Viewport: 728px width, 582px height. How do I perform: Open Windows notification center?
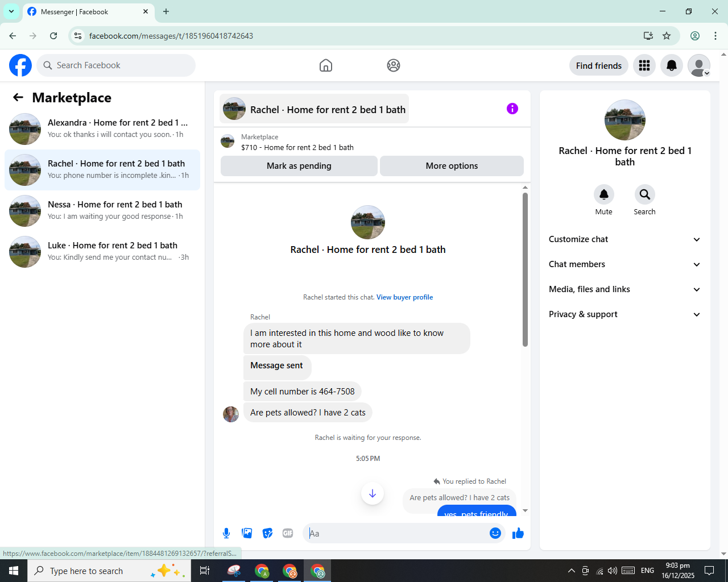[x=709, y=571]
